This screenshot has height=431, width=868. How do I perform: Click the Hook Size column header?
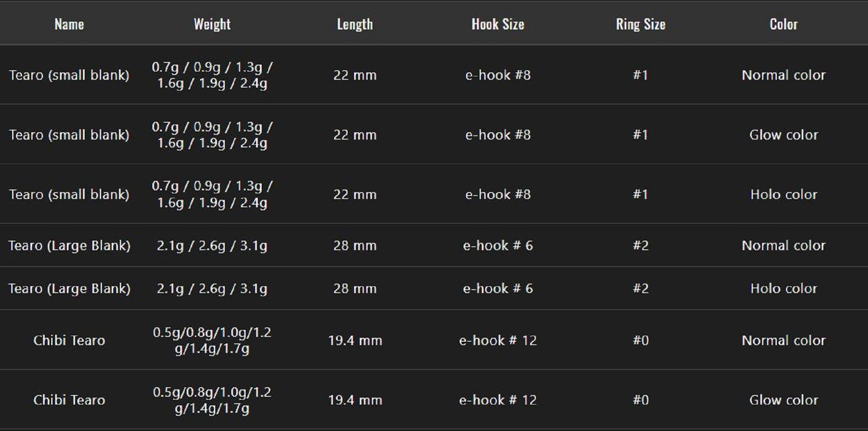point(498,24)
